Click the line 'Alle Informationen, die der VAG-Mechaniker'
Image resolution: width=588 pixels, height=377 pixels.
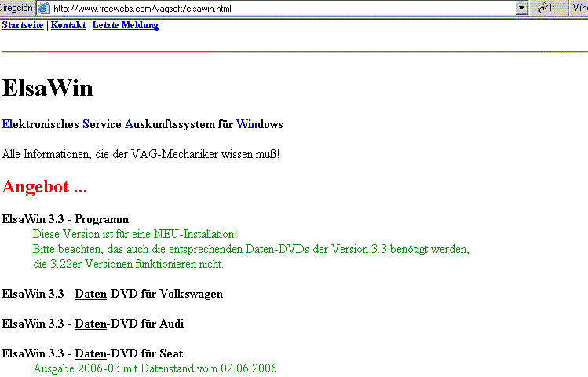coord(141,154)
